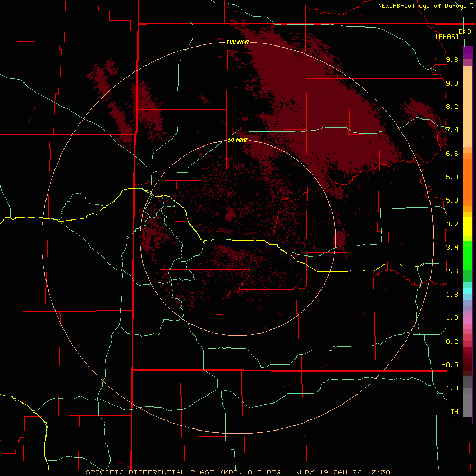Click the TH threshold label

(454, 412)
